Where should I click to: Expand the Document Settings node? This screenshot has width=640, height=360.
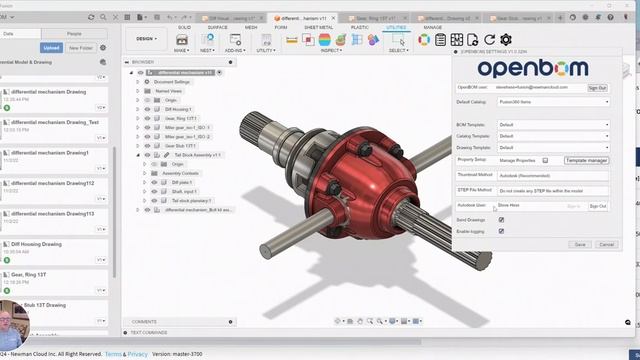pyautogui.click(x=138, y=82)
